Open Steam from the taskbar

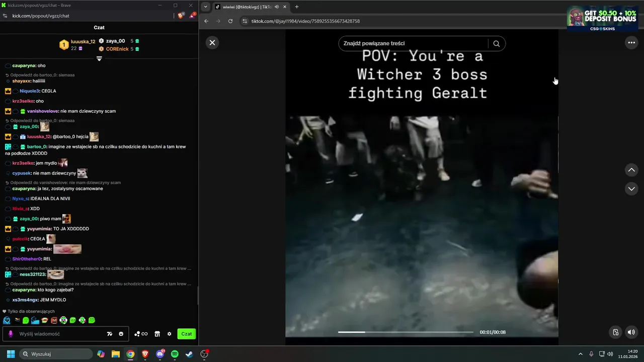click(189, 354)
